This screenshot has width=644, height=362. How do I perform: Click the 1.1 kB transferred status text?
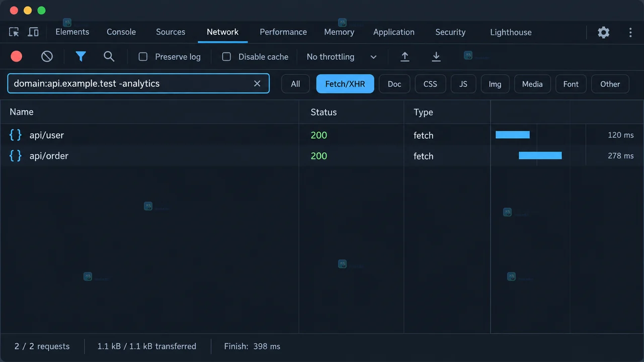[x=147, y=346]
